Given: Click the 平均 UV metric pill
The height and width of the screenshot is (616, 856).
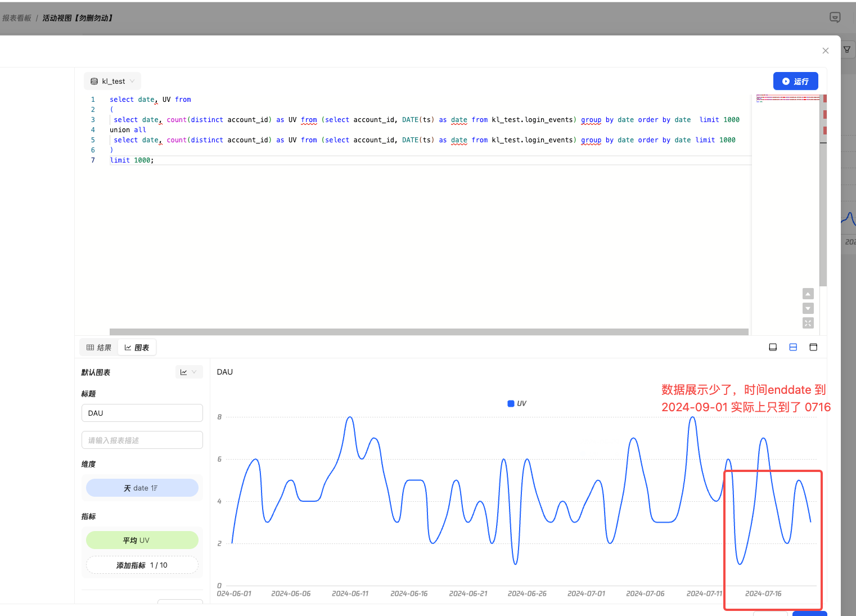Looking at the screenshot, I should coord(142,540).
